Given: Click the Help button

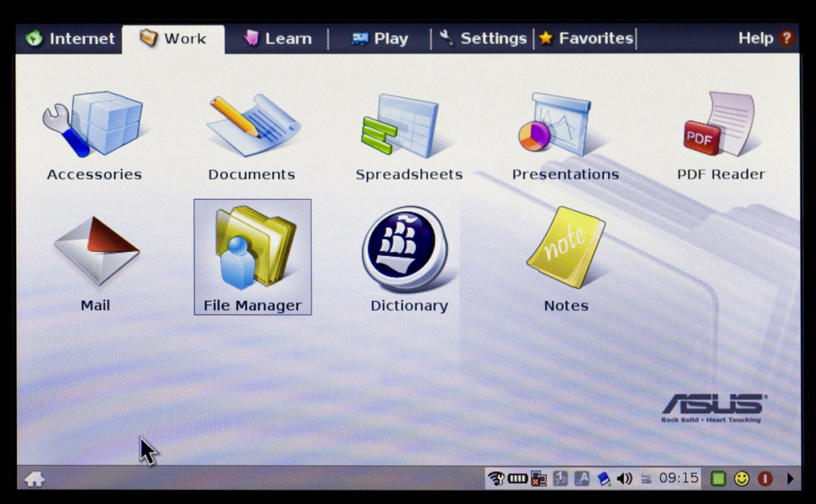Looking at the screenshot, I should pyautogui.click(x=765, y=38).
